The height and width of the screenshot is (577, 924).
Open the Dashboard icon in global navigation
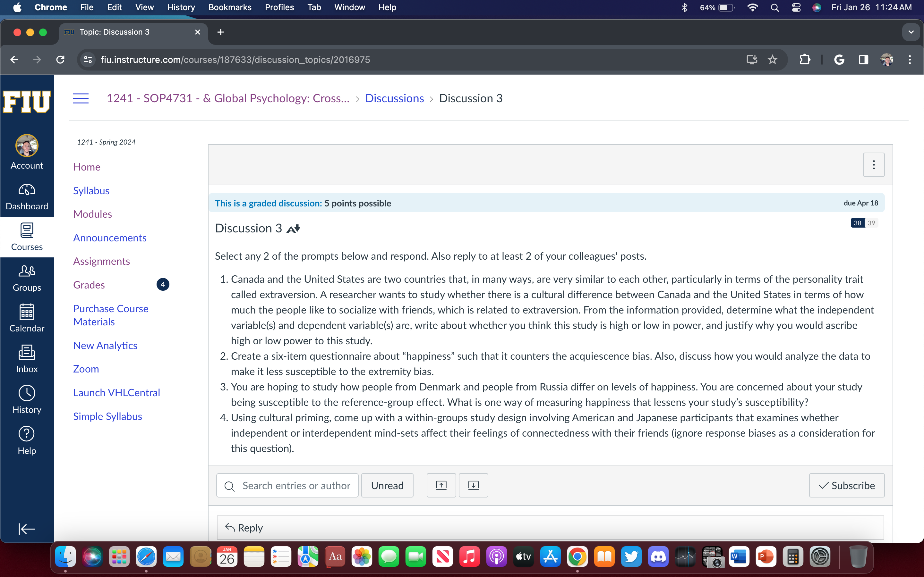point(27,197)
